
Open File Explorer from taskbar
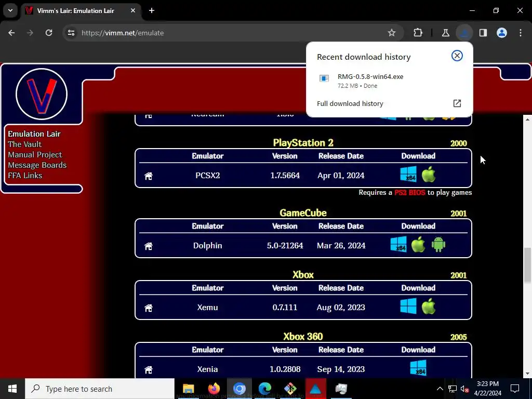point(188,389)
